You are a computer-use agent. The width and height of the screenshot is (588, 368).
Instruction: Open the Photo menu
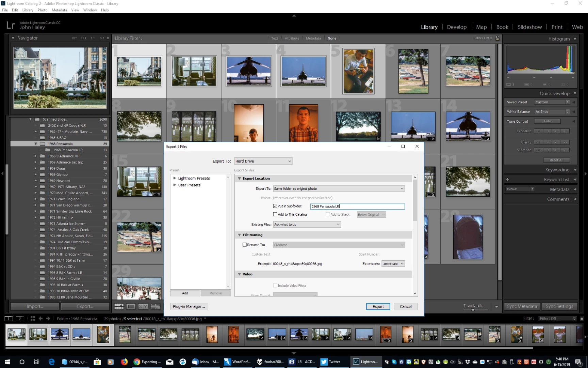coord(42,10)
